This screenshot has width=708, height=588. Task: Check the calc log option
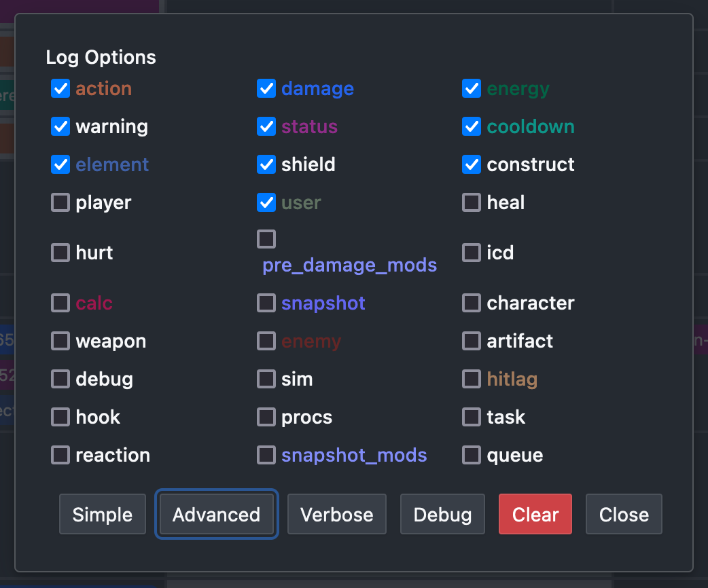pyautogui.click(x=60, y=303)
